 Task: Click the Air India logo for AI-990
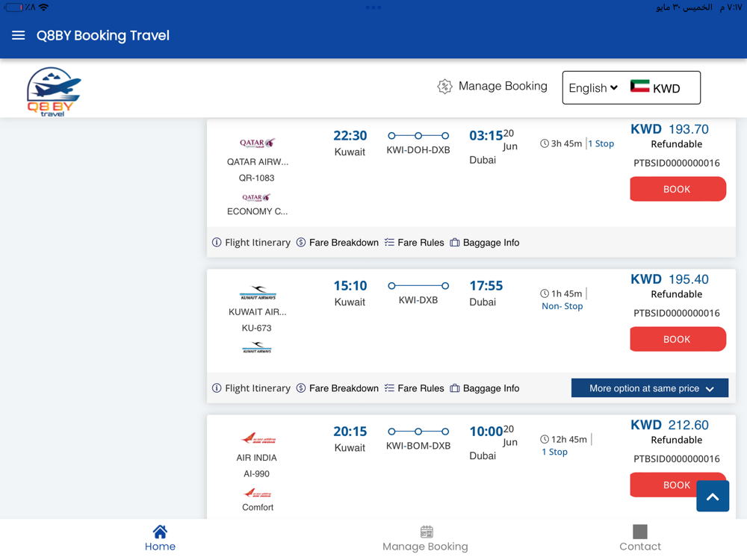(258, 438)
